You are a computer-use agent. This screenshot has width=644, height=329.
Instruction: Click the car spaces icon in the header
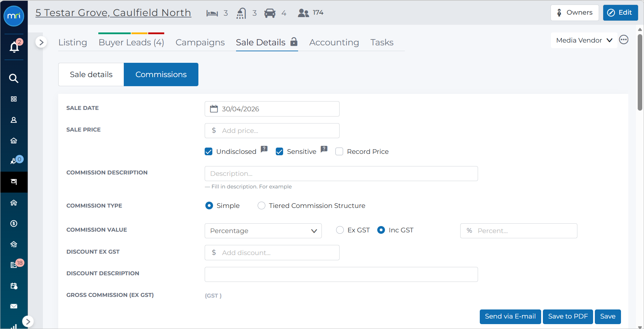coord(270,13)
